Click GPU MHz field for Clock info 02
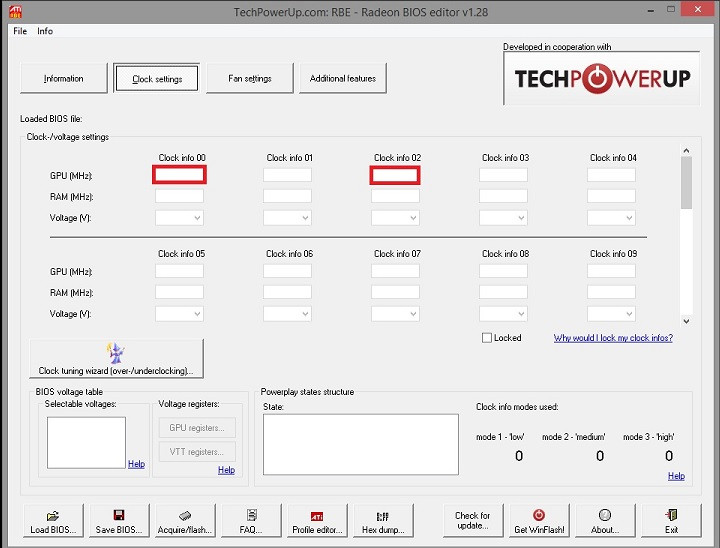720x548 pixels. pos(395,175)
